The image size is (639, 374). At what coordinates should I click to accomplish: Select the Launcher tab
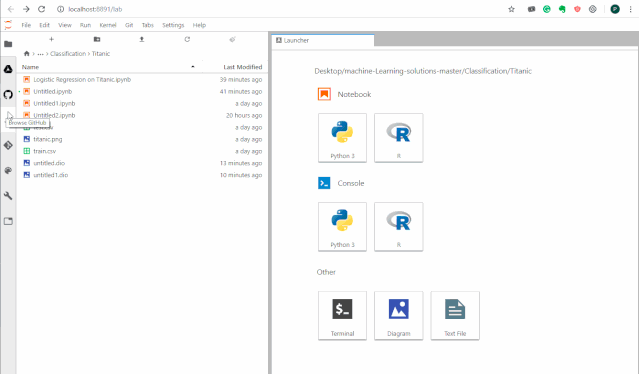323,40
